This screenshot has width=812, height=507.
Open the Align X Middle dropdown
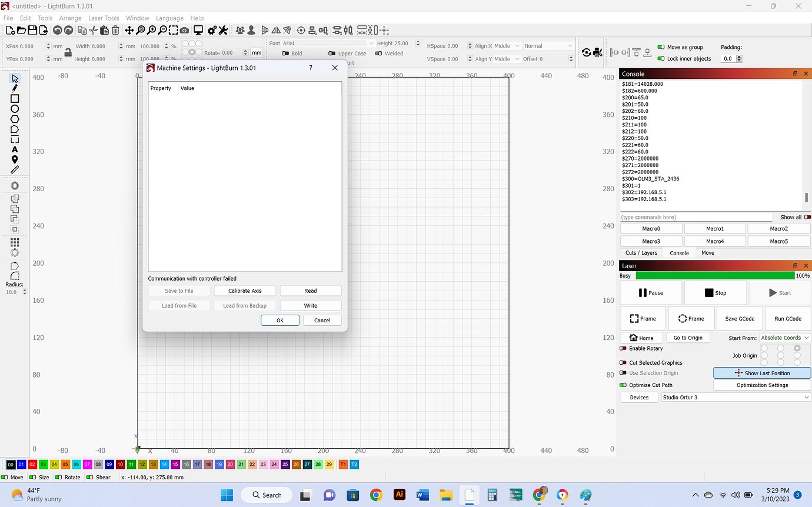pos(507,46)
